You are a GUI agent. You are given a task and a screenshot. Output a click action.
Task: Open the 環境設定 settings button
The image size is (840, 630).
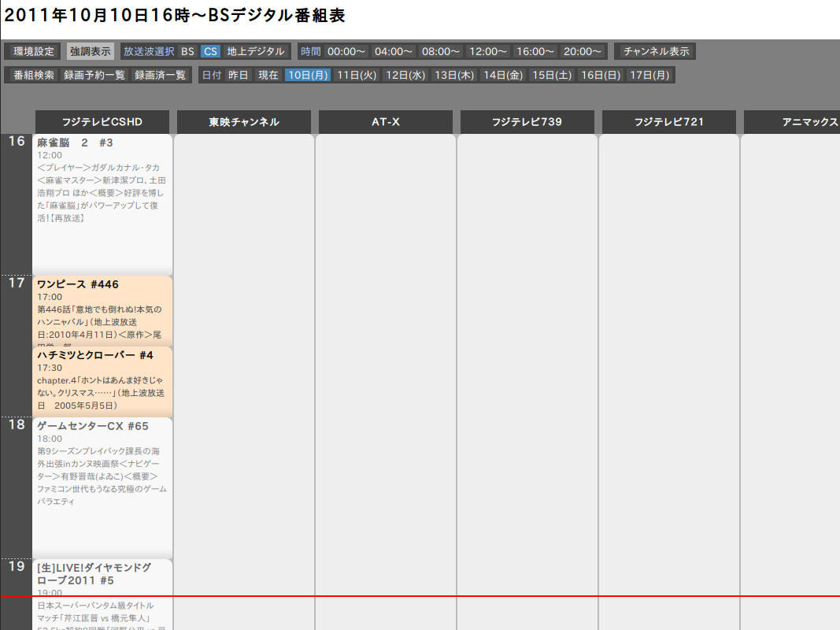(34, 51)
